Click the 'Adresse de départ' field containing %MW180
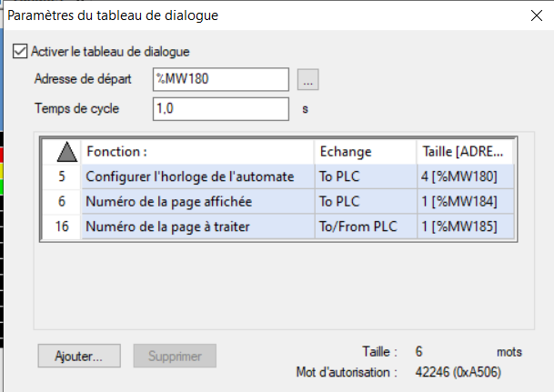This screenshot has height=392, width=554. (x=221, y=80)
